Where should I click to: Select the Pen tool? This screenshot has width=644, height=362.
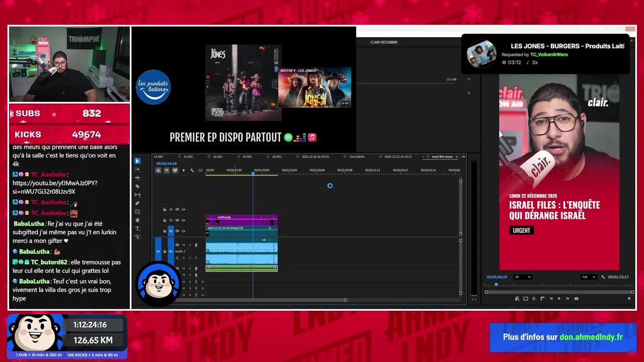[137, 203]
